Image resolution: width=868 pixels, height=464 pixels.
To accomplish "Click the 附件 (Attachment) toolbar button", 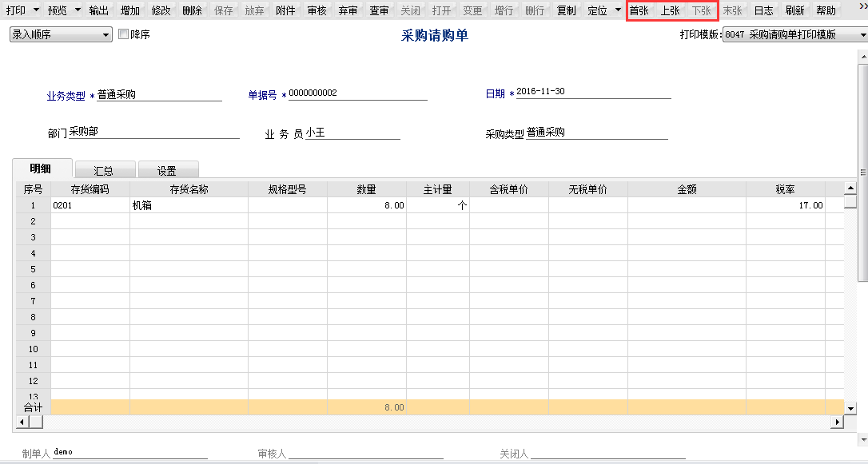I will pos(285,10).
